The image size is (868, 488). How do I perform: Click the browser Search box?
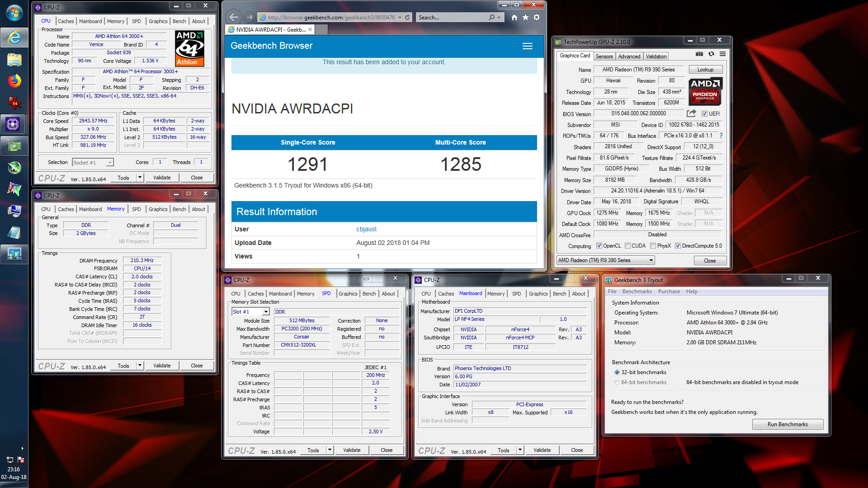[452, 18]
